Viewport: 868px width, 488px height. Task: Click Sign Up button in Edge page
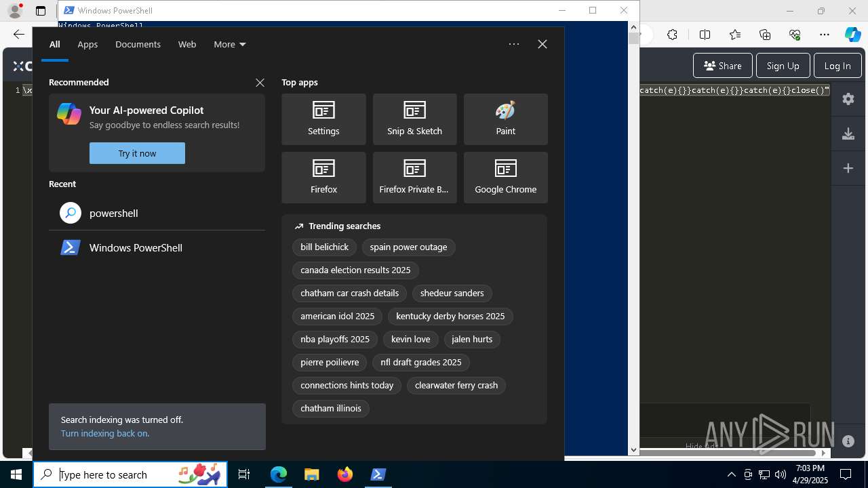pos(783,66)
